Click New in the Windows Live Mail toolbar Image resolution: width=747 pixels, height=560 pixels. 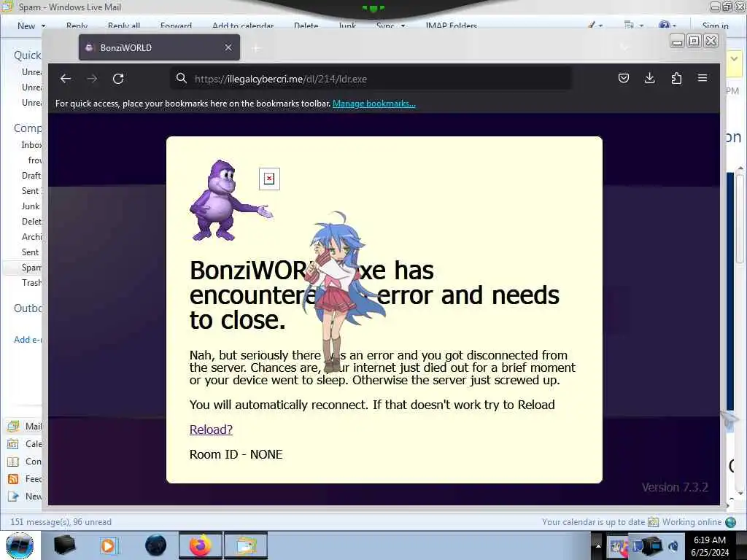(26, 26)
